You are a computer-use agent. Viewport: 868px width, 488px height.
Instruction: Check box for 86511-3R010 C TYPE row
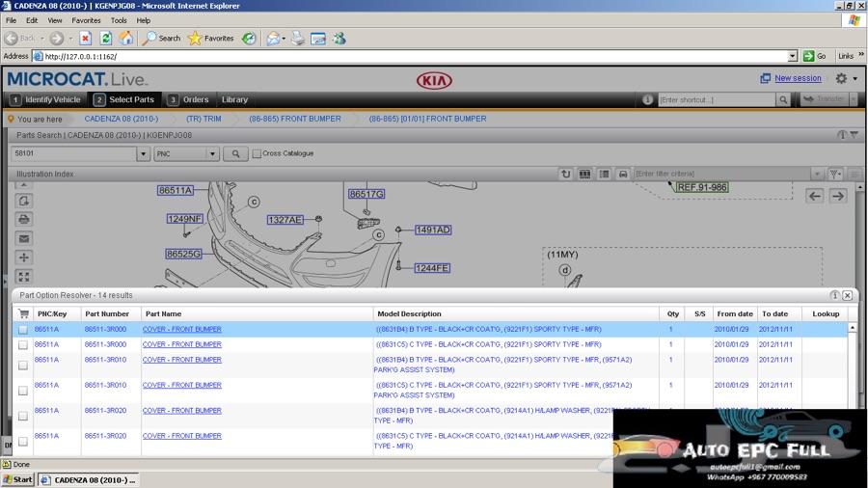pyautogui.click(x=23, y=391)
